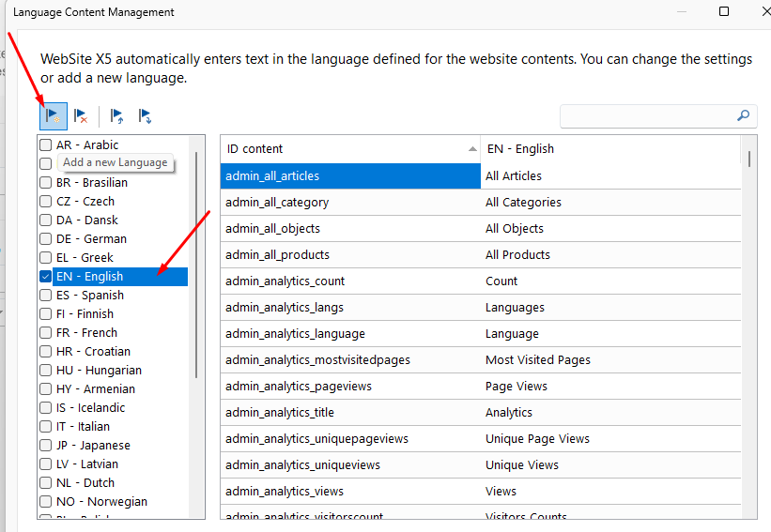Tick the HU - Hungarian checkbox
Image resolution: width=771 pixels, height=532 pixels.
pyautogui.click(x=46, y=371)
